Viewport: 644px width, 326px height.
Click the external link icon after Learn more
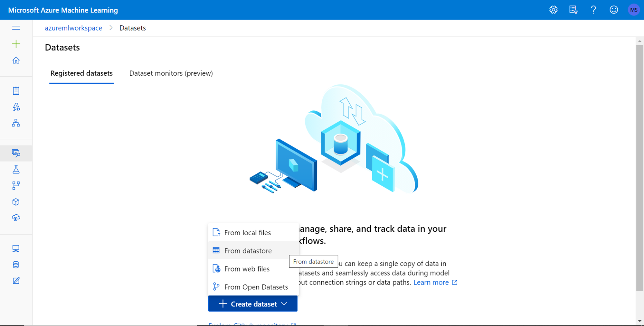455,282
